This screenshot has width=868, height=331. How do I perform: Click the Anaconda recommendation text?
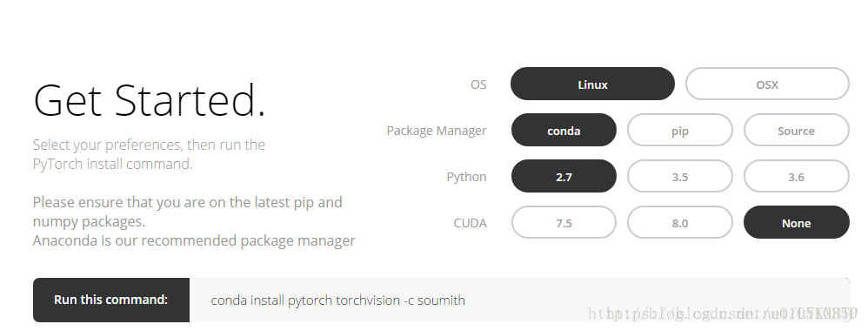[194, 240]
